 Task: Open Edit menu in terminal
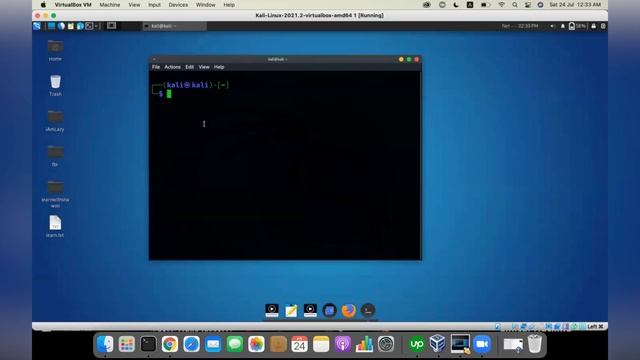(189, 67)
